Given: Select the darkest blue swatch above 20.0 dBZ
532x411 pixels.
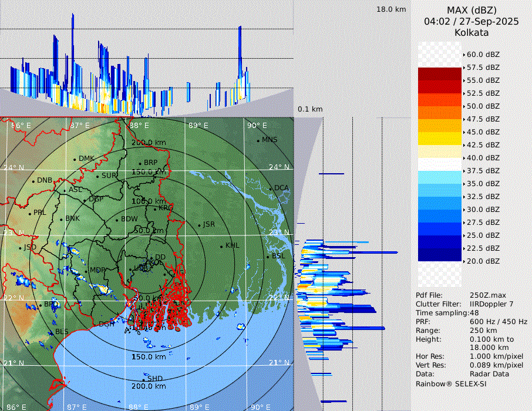Looking at the screenshot, I should click(439, 255).
